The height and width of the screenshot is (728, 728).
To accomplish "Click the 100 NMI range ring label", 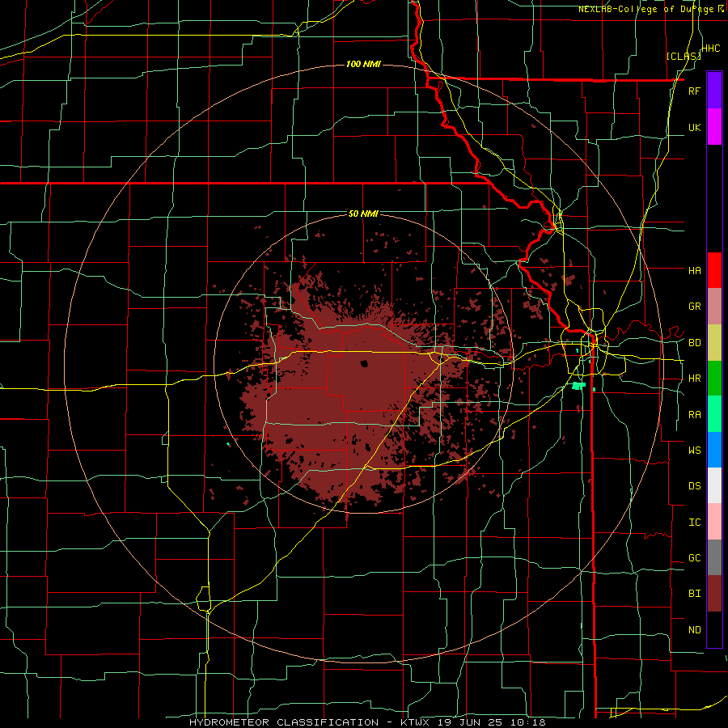I will (x=363, y=64).
